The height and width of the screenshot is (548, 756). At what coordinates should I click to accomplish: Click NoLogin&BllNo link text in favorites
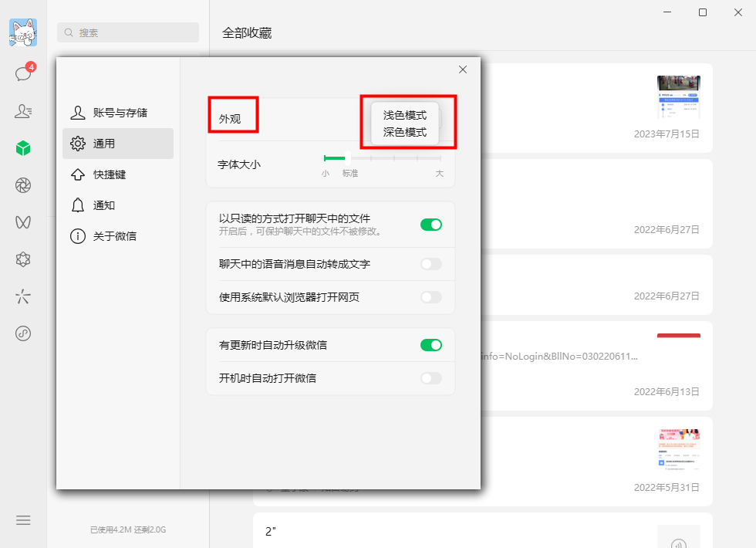point(559,357)
